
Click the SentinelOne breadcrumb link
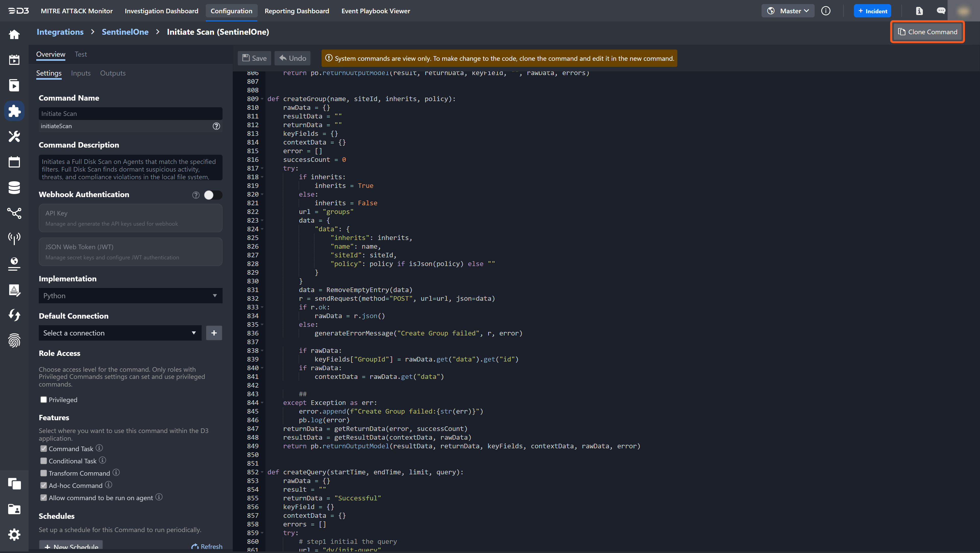[x=125, y=32]
